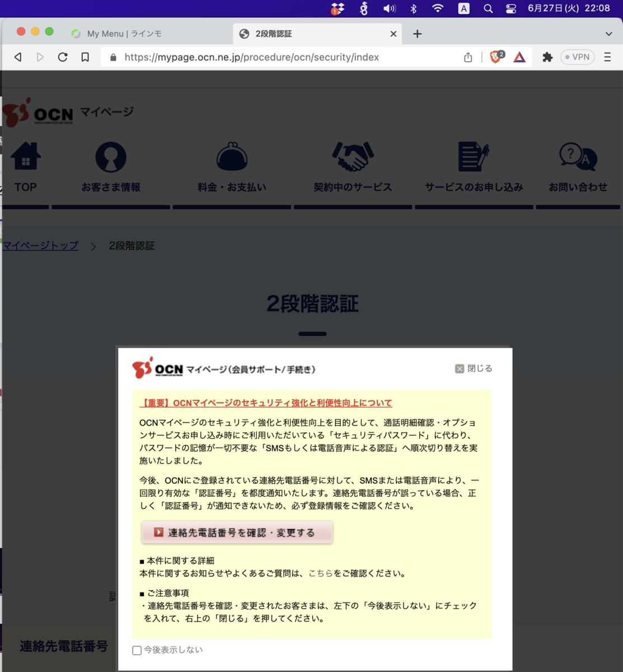Click the Brave Rewards triangle icon
The width and height of the screenshot is (623, 672).
click(x=519, y=57)
